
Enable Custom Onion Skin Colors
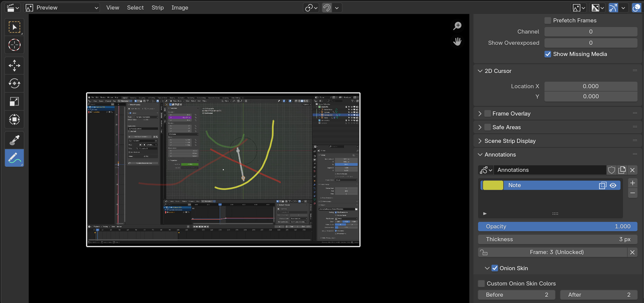click(x=481, y=283)
